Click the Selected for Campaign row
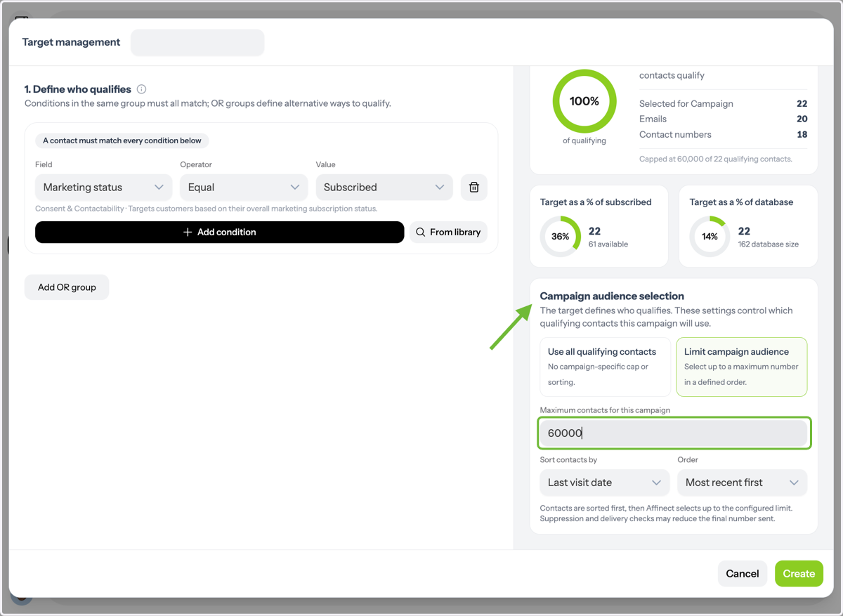 [x=724, y=103]
